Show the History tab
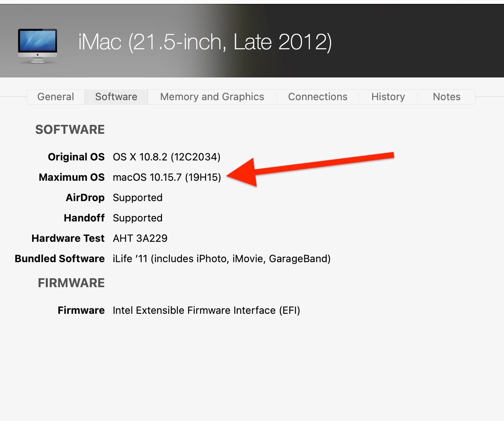 click(388, 97)
